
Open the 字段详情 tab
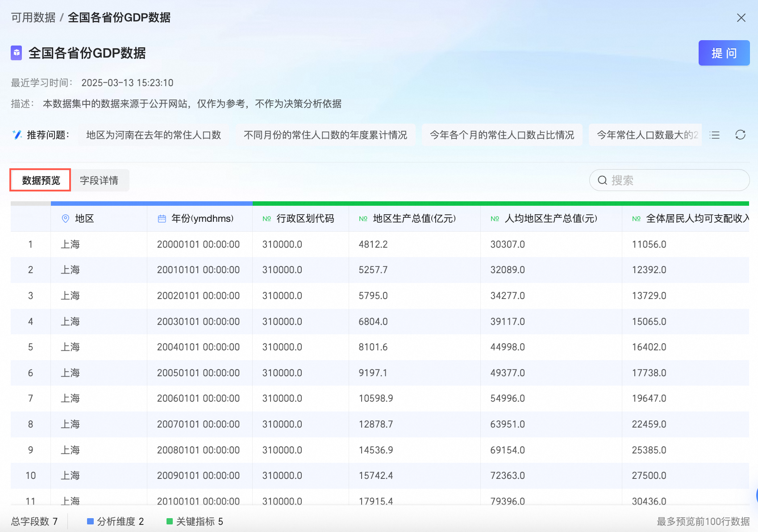99,180
